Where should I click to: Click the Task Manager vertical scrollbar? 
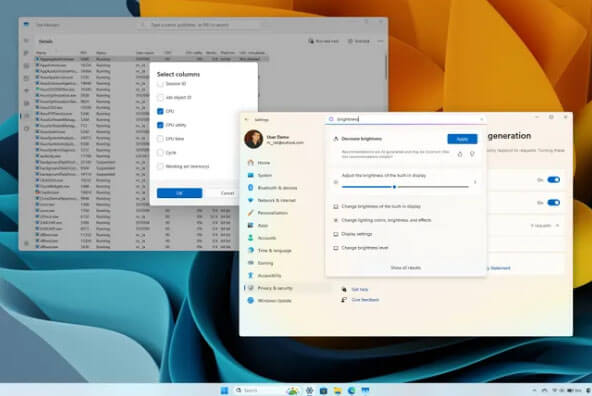point(386,68)
